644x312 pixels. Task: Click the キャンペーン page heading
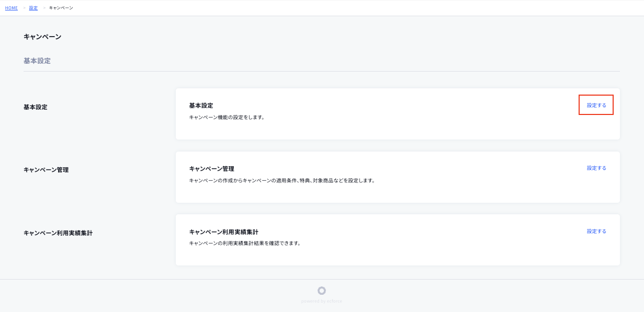pyautogui.click(x=42, y=36)
